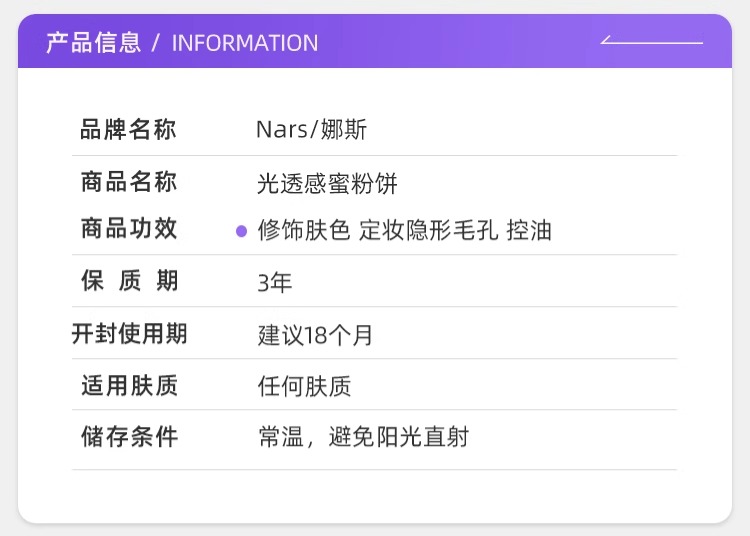Viewport: 750px width, 536px height.
Task: Select the 任何肤质 value
Action: click(x=304, y=386)
